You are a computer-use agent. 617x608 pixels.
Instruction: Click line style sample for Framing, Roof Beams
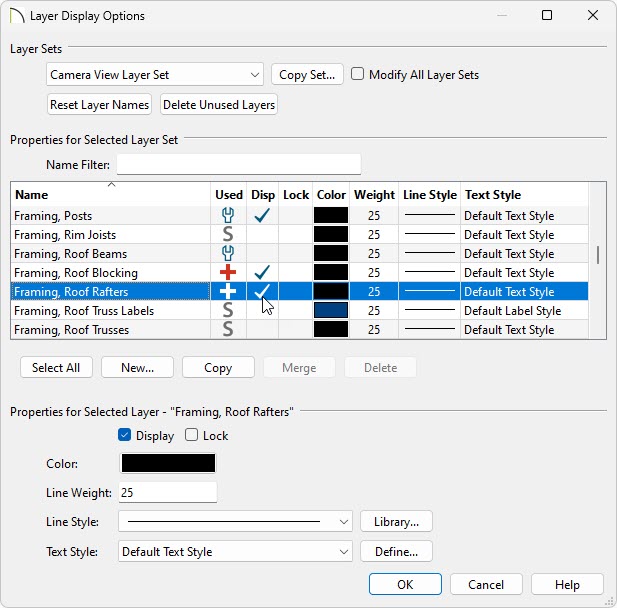click(430, 253)
